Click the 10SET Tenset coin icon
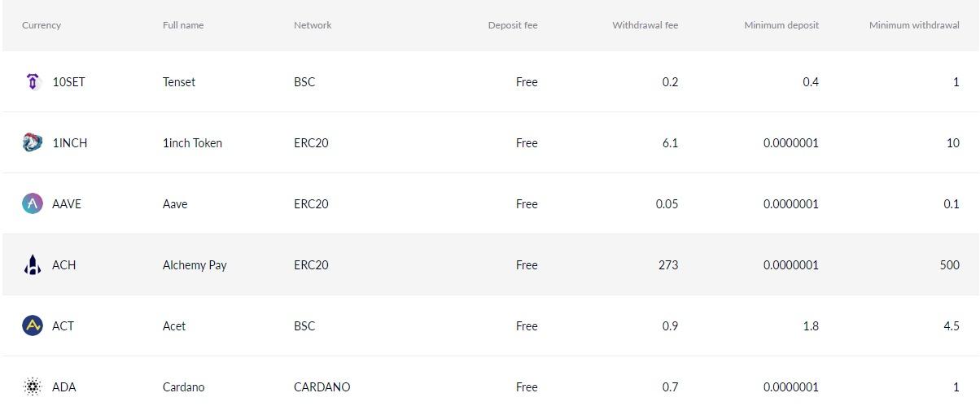Image resolution: width=980 pixels, height=406 pixels. (x=33, y=81)
